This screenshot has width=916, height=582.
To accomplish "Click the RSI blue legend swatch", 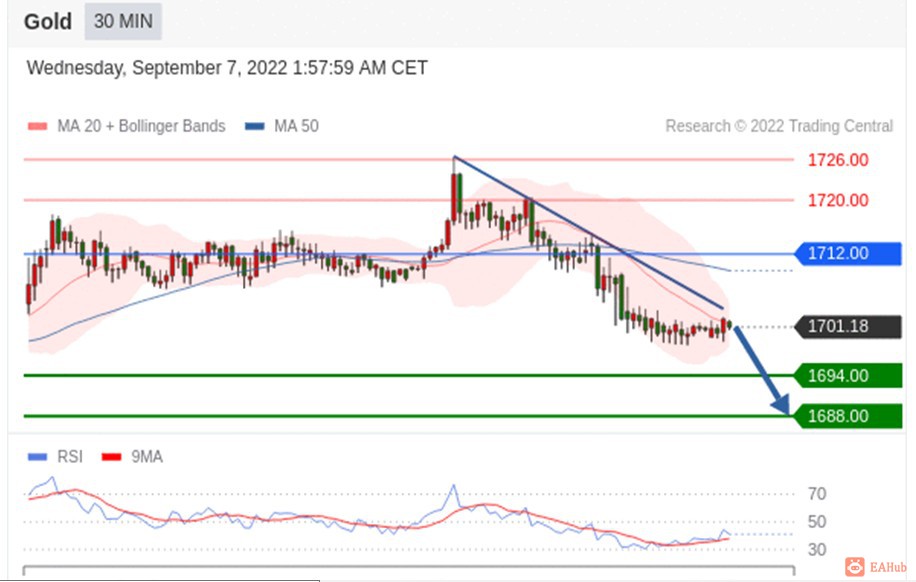I will pyautogui.click(x=37, y=457).
